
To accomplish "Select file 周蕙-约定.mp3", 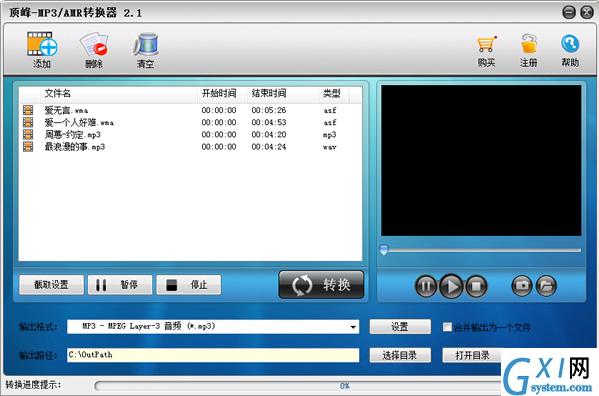I will tap(73, 135).
